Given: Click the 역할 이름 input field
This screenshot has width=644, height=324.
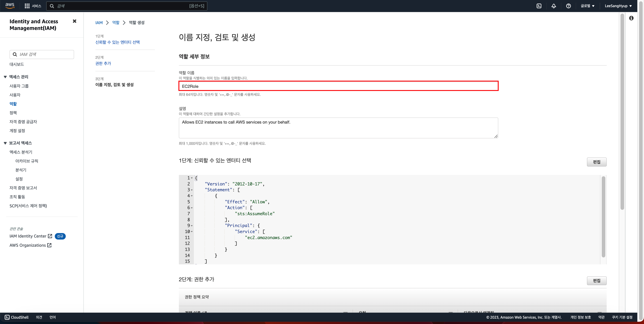Looking at the screenshot, I should pos(338,86).
